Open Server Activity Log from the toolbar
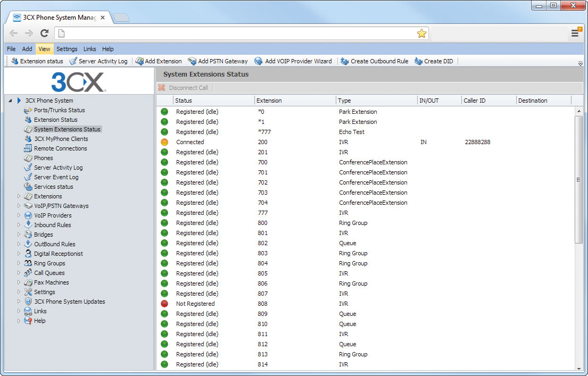Screen dimensions: 588x376 99,61
